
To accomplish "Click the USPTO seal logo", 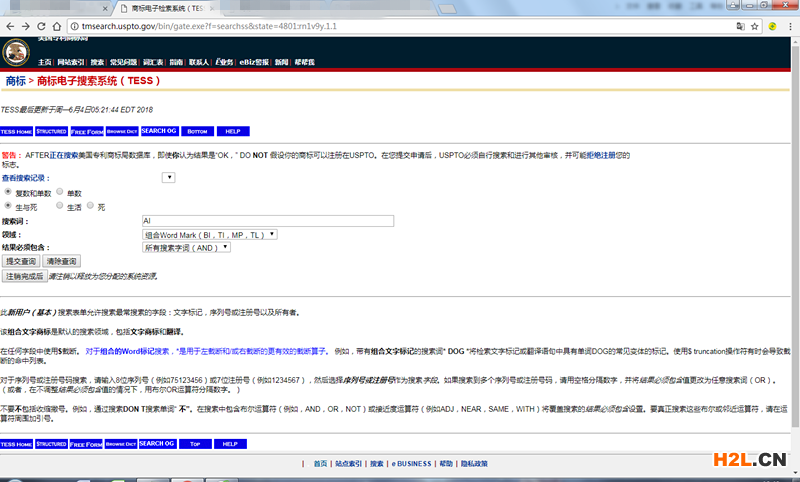I will [16, 52].
